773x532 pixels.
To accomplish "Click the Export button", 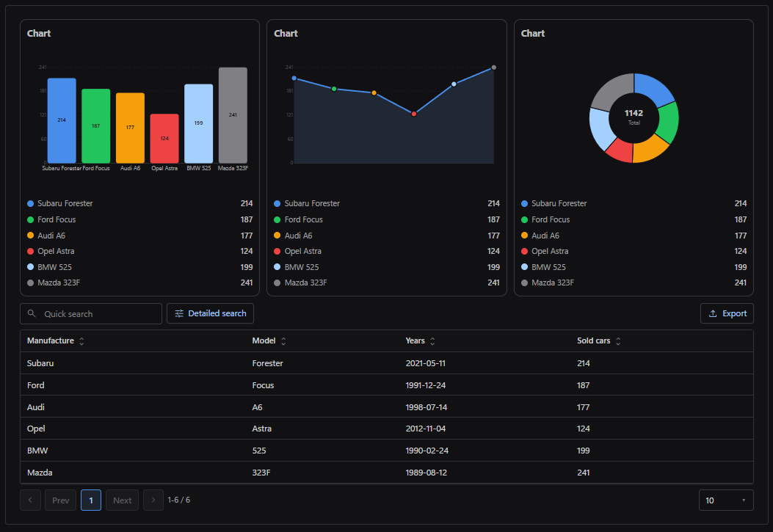I will coord(727,314).
